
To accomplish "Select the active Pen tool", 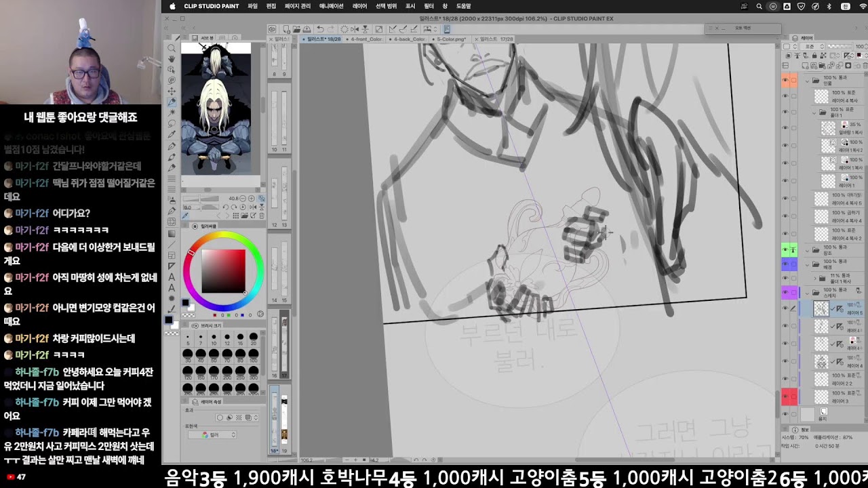I will pos(172,102).
